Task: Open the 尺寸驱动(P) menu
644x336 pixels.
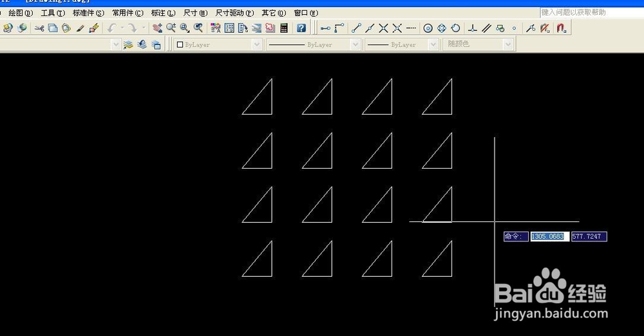Action: (234, 13)
